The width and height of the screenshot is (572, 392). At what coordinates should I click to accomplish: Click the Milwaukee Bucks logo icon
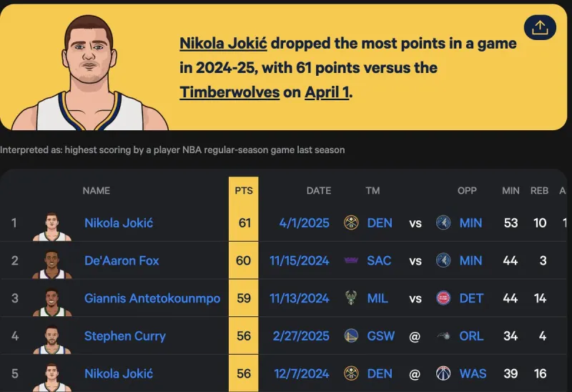tap(351, 298)
